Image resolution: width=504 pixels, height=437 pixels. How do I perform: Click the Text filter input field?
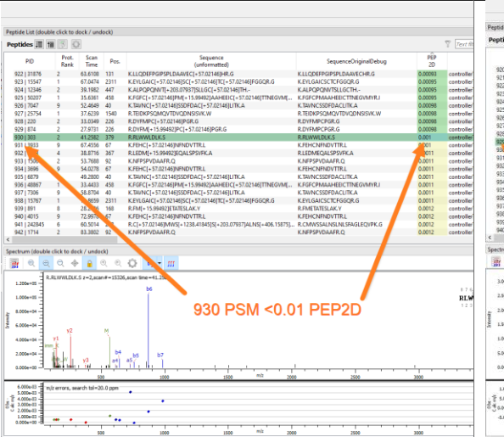click(x=464, y=44)
